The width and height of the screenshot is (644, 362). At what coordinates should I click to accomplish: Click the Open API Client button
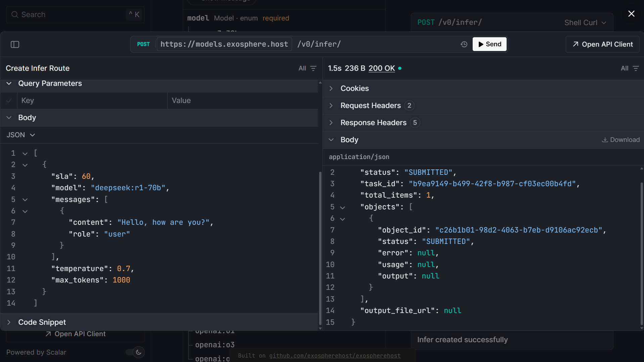[x=602, y=44]
